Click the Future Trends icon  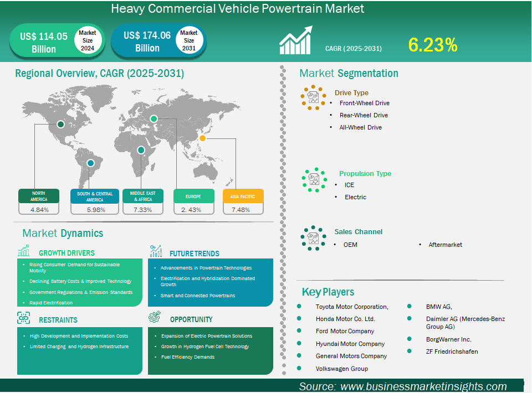(x=156, y=251)
